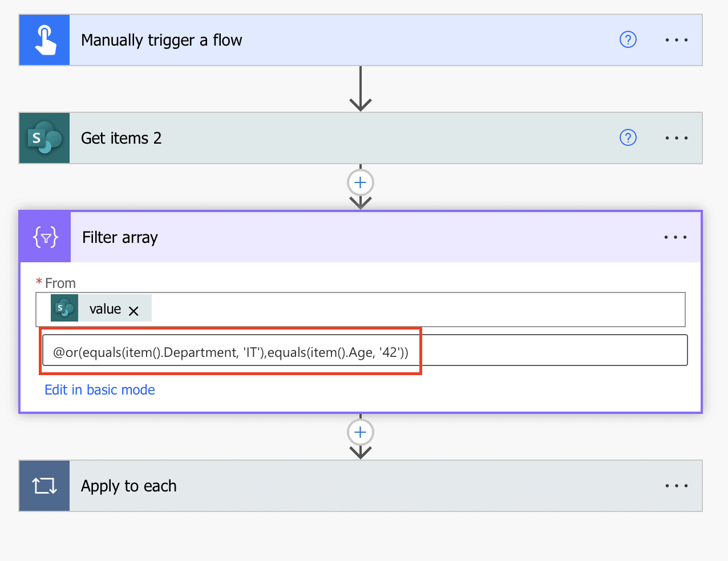Select the SharePoint icon on Get items 2
728x561 pixels.
[x=44, y=137]
